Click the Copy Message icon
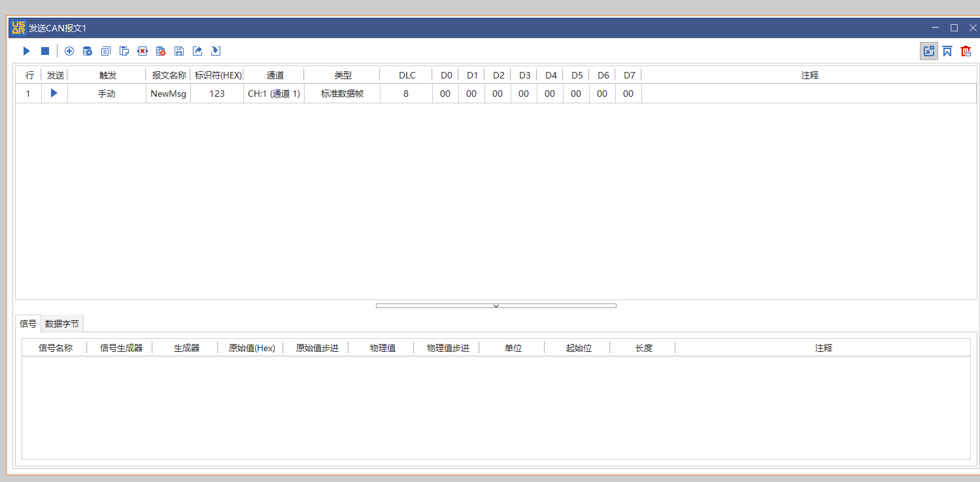980x482 pixels. 106,51
